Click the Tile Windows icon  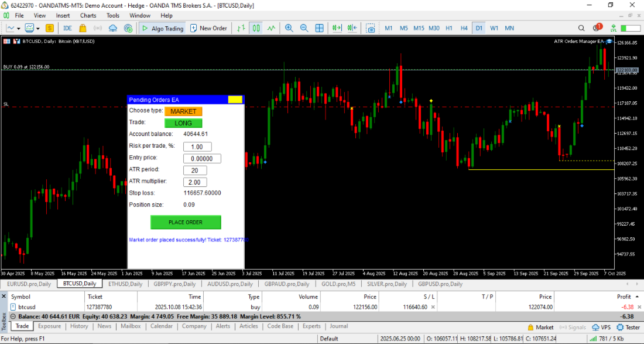[x=318, y=28]
